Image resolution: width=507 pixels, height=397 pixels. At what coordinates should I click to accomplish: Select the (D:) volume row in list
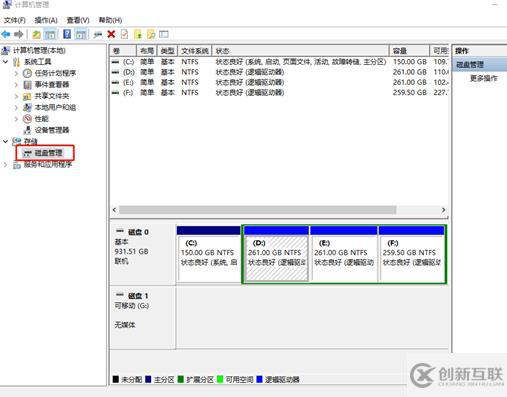279,72
